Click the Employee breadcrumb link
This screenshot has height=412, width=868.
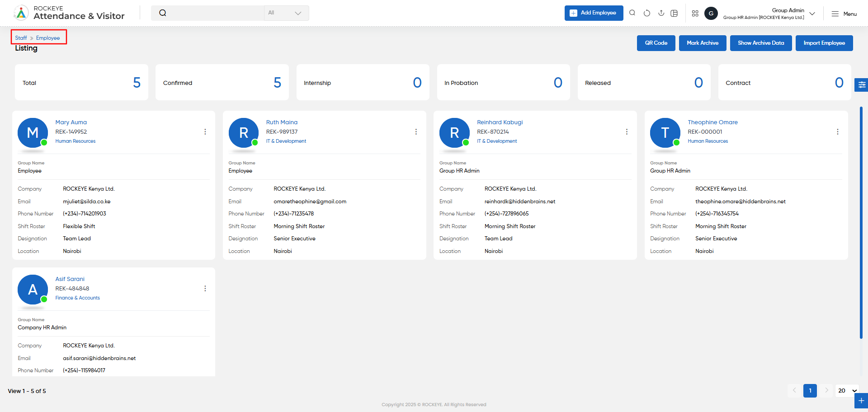tap(48, 38)
